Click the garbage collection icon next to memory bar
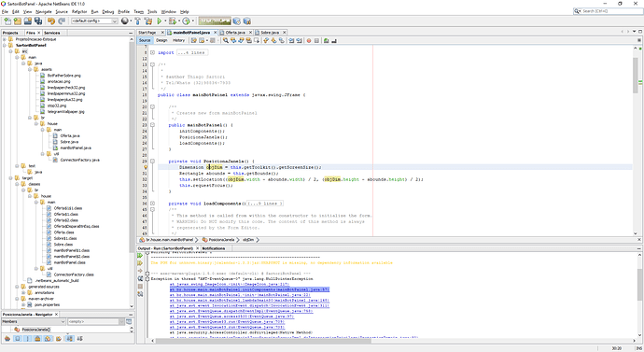This screenshot has height=352, width=644. 236,21
